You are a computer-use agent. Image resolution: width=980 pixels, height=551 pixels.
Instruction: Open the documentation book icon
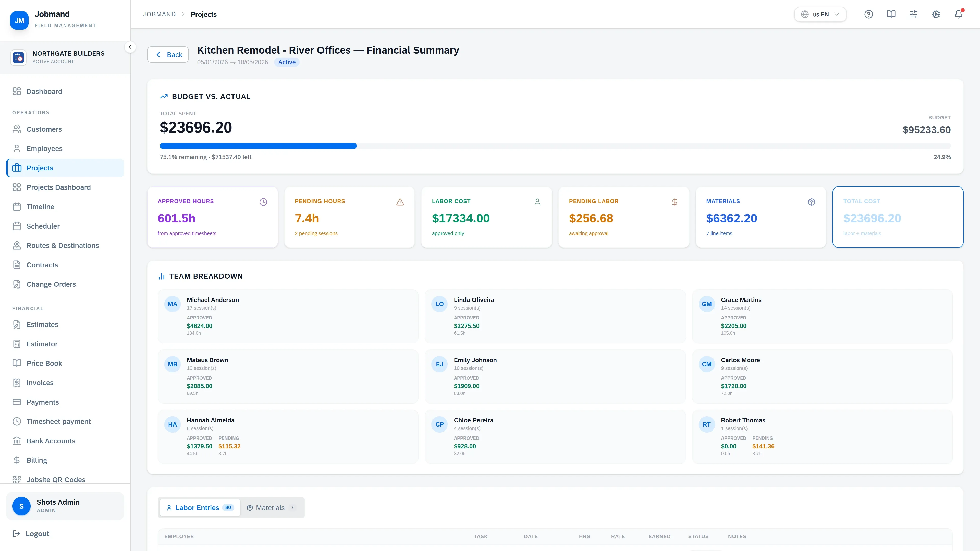891,15
